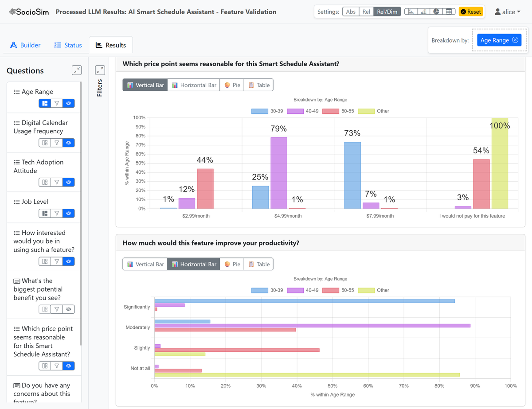Image resolution: width=532 pixels, height=409 pixels.
Task: Toggle 30-39 legend swatch in price chart
Action: 260,111
